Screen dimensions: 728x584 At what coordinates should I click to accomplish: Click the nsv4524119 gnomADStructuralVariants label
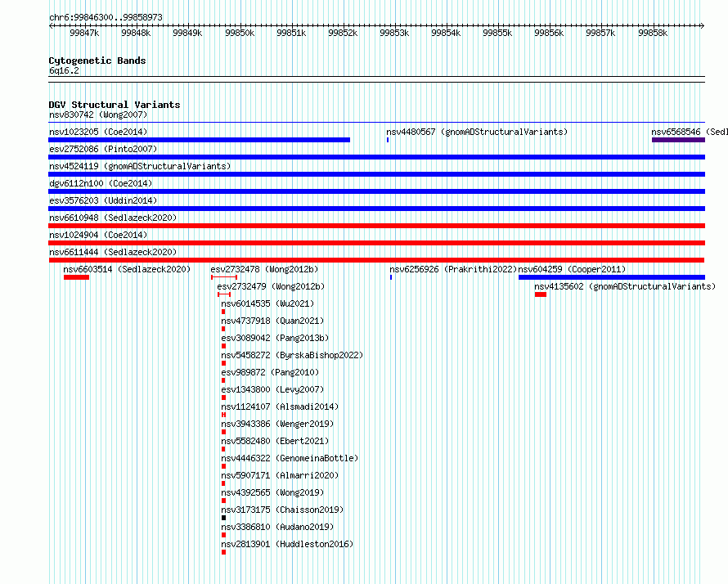(140, 166)
